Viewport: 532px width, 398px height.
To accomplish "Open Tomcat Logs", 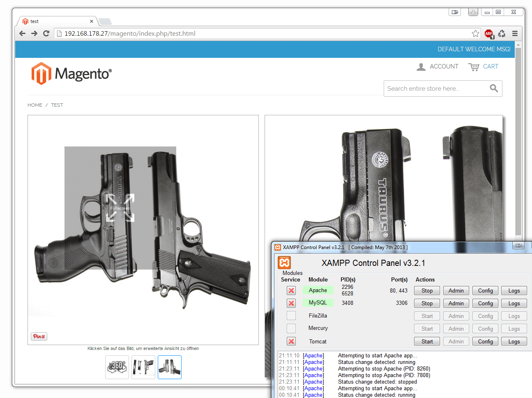I will (x=514, y=341).
